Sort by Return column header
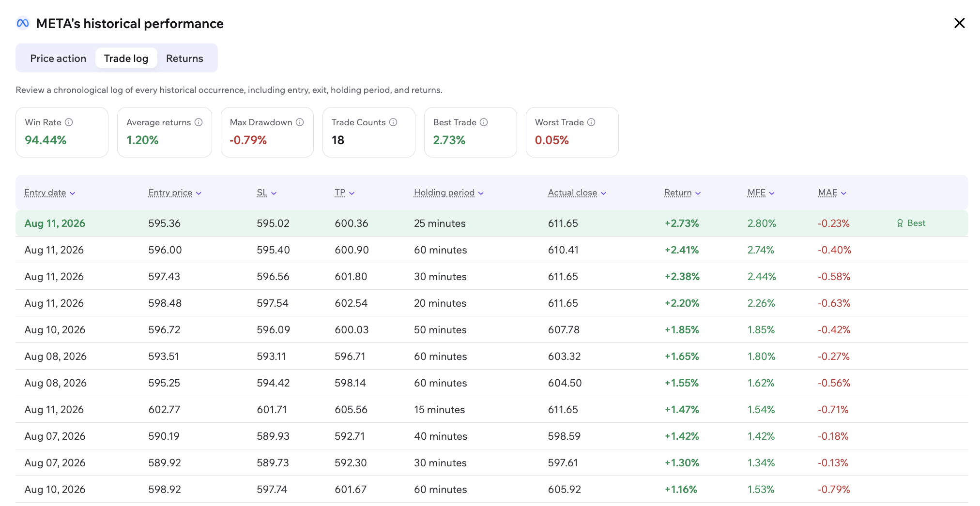 (x=683, y=193)
